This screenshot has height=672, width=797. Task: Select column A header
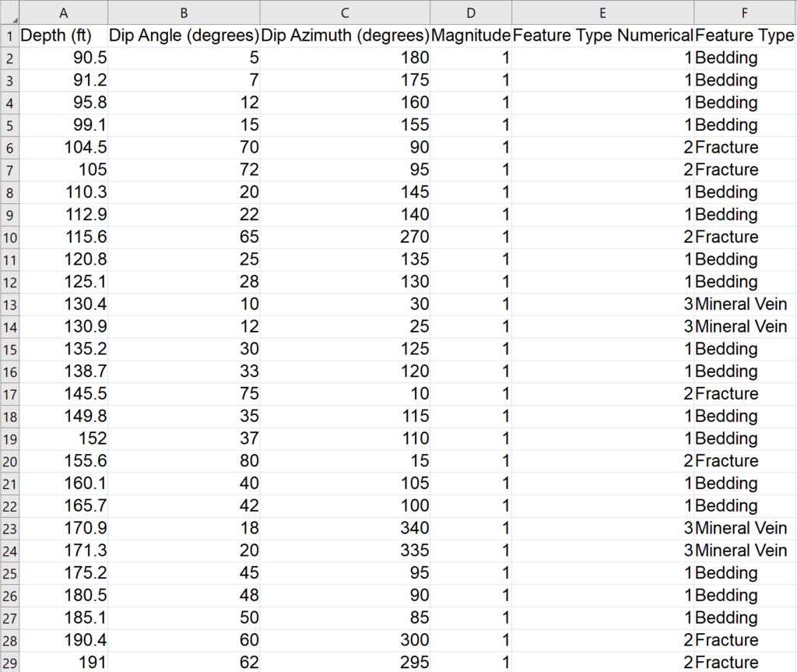pos(63,12)
